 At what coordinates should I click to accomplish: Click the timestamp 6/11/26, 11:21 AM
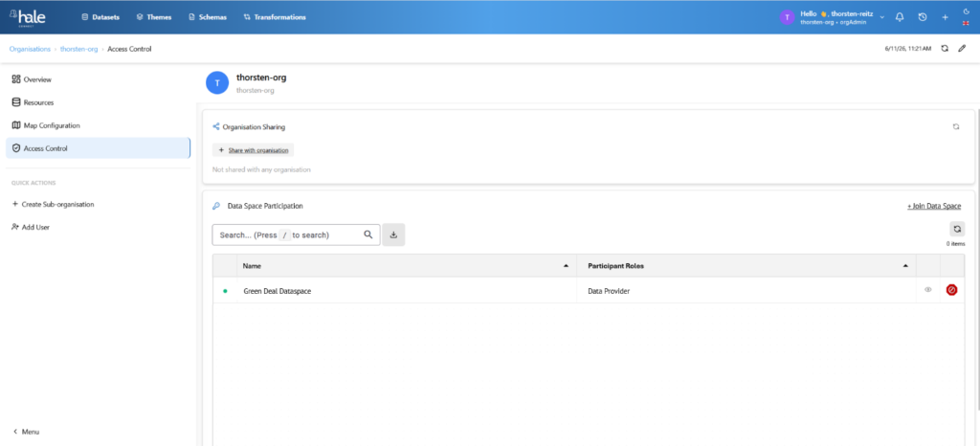coord(907,49)
